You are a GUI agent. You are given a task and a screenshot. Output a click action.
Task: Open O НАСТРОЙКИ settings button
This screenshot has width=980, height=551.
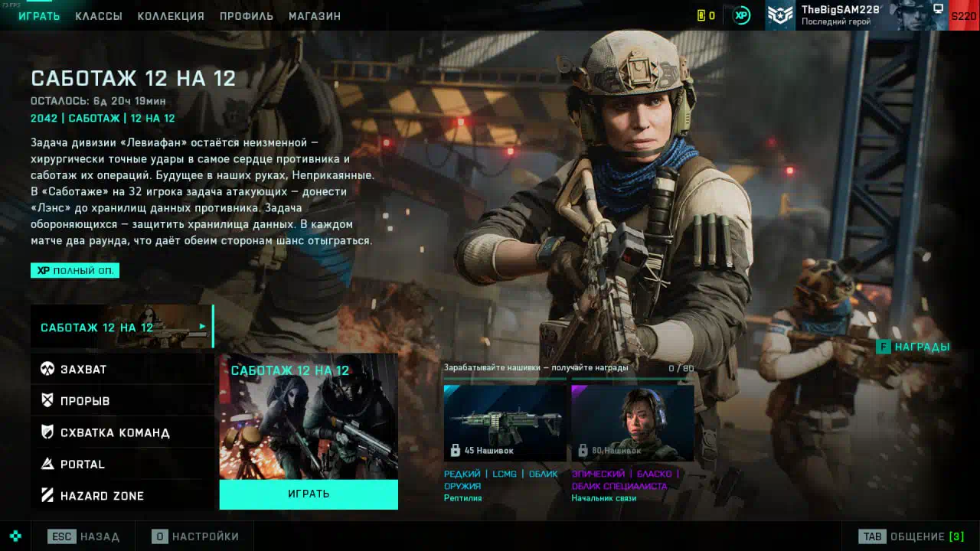point(195,536)
